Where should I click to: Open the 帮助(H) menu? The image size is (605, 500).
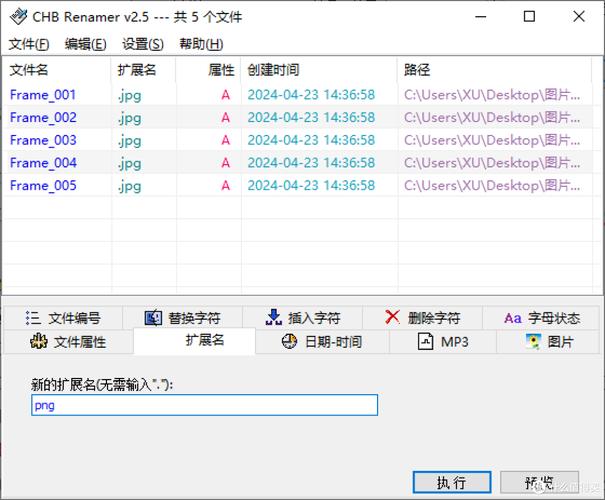(201, 44)
